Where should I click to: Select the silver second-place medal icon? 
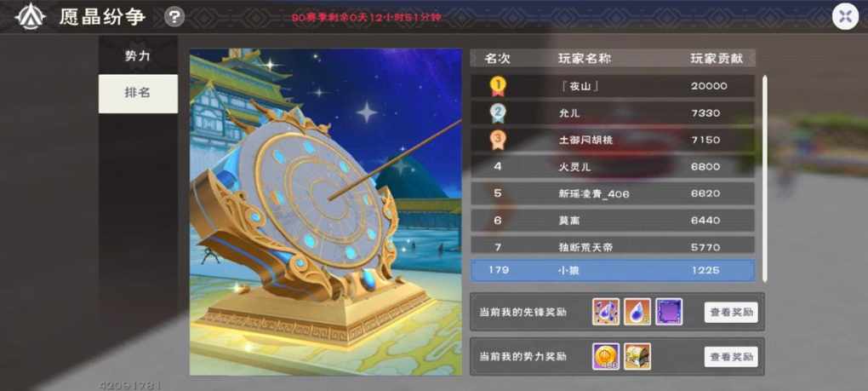pyautogui.click(x=498, y=113)
